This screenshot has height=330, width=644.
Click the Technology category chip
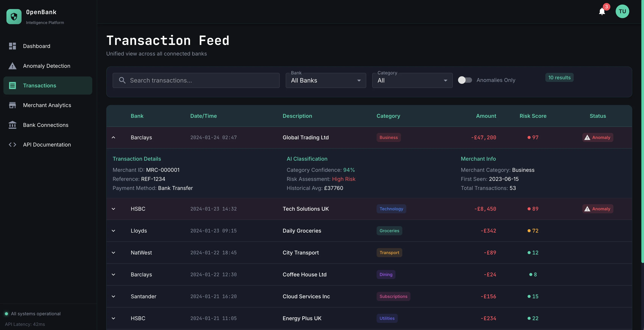(391, 209)
